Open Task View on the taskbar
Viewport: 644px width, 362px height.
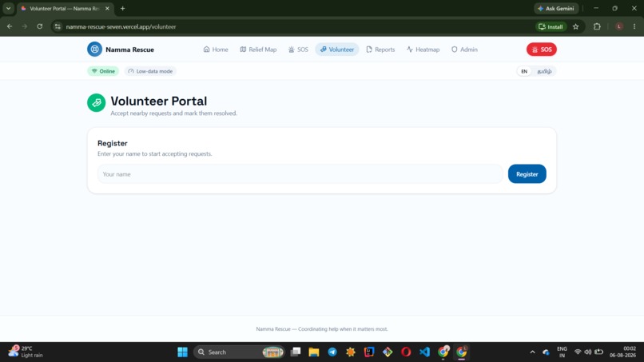tap(296, 352)
